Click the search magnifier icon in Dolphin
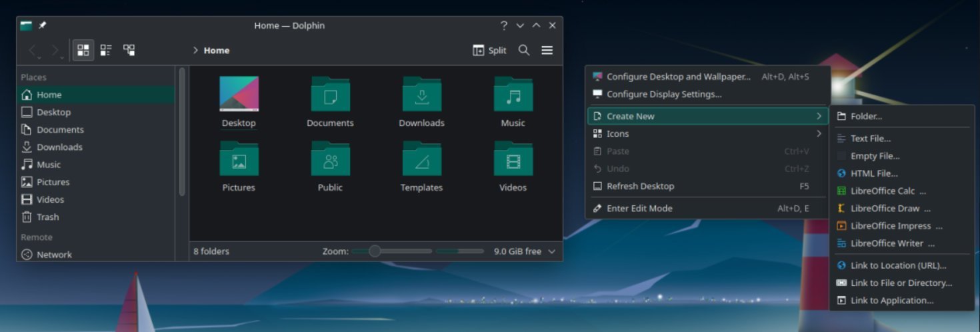The image size is (980, 332). [x=524, y=50]
